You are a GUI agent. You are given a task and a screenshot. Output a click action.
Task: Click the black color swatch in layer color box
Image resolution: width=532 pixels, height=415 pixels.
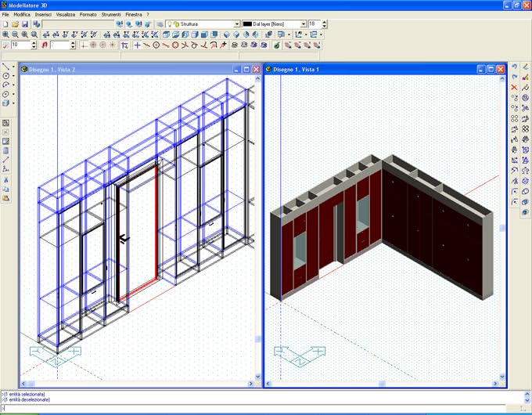coord(247,24)
